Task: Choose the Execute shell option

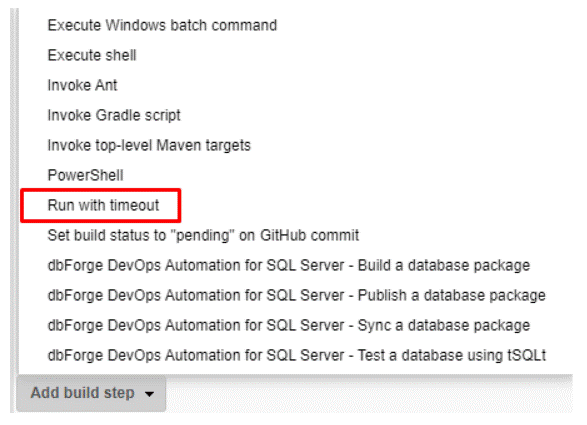Action: point(92,55)
